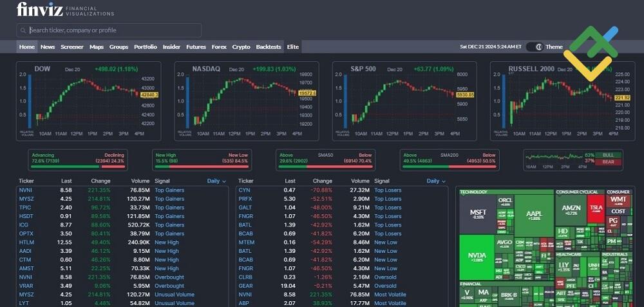Click Top Losers signal in CYN row

pos(388,190)
